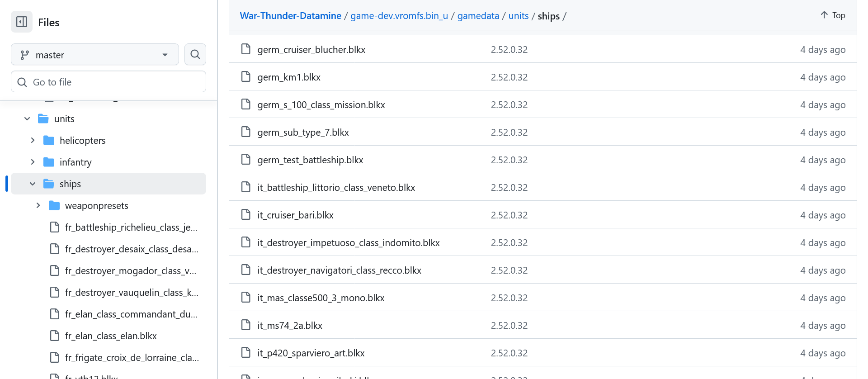Click the weaponpresets folder icon
The image size is (868, 379).
point(54,206)
